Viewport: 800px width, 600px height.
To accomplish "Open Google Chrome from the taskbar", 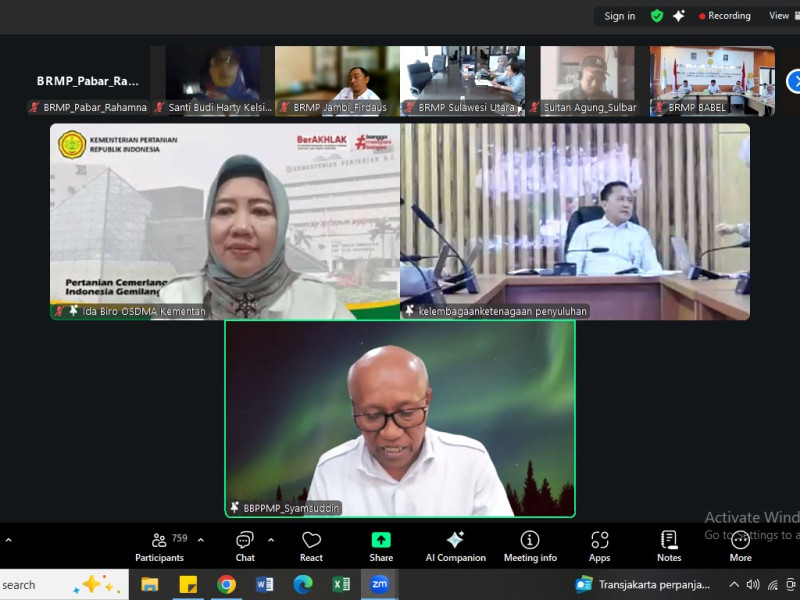I will 227,584.
